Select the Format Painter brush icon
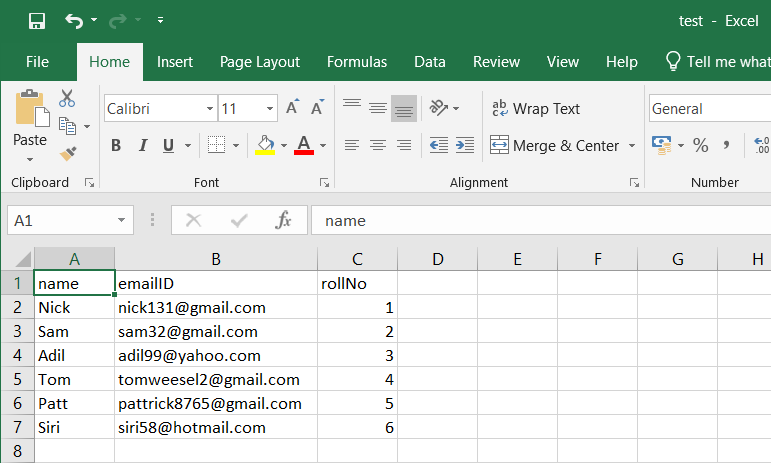 coord(68,154)
